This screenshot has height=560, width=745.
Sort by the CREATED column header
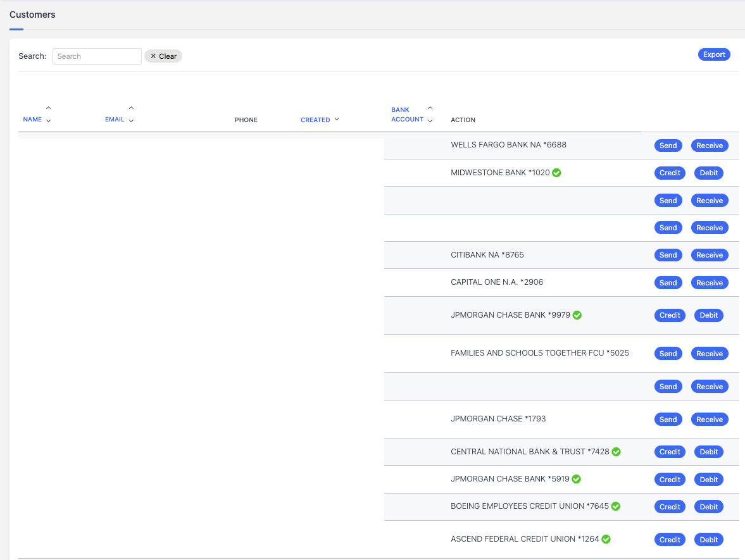(315, 120)
